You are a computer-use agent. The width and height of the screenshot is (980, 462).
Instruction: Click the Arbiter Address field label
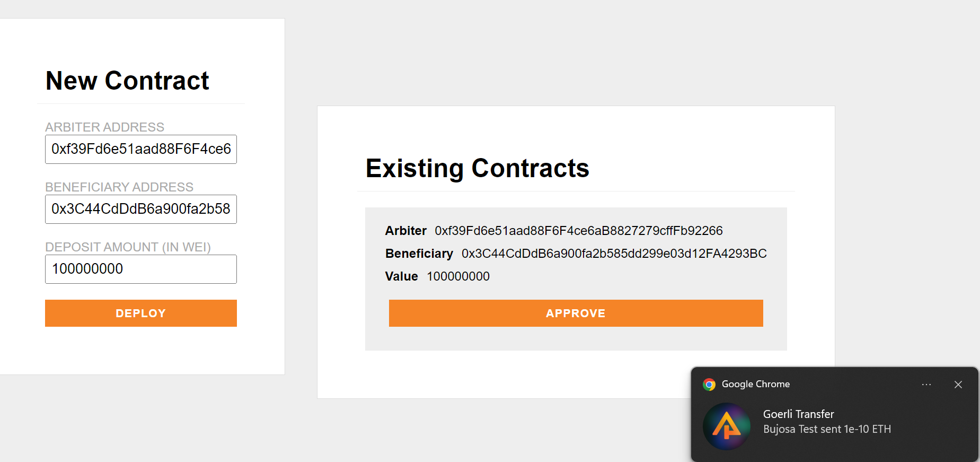click(104, 127)
